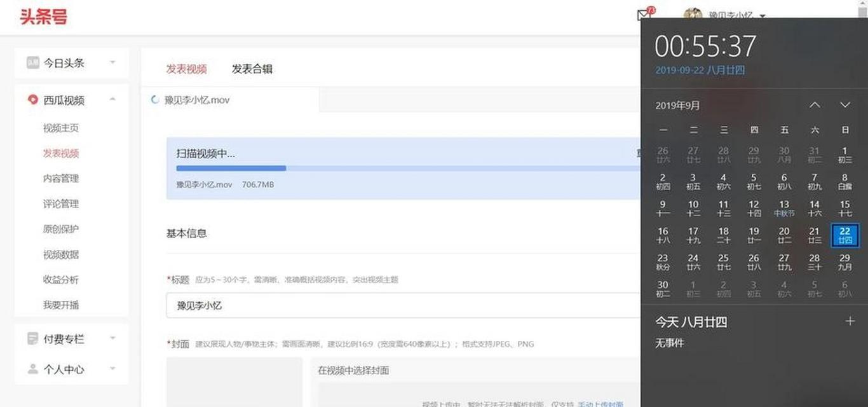The height and width of the screenshot is (407, 868).
Task: Click the empty cover thumbnail placeholder
Action: (234, 382)
